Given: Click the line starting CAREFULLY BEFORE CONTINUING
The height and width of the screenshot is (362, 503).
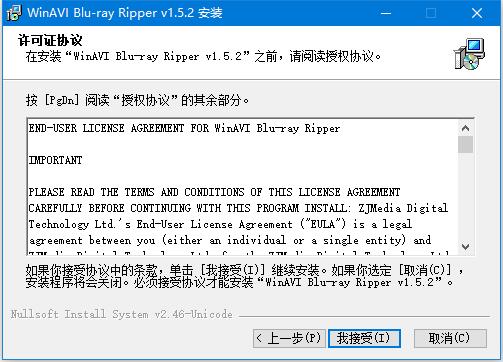Looking at the screenshot, I should pos(238,208).
